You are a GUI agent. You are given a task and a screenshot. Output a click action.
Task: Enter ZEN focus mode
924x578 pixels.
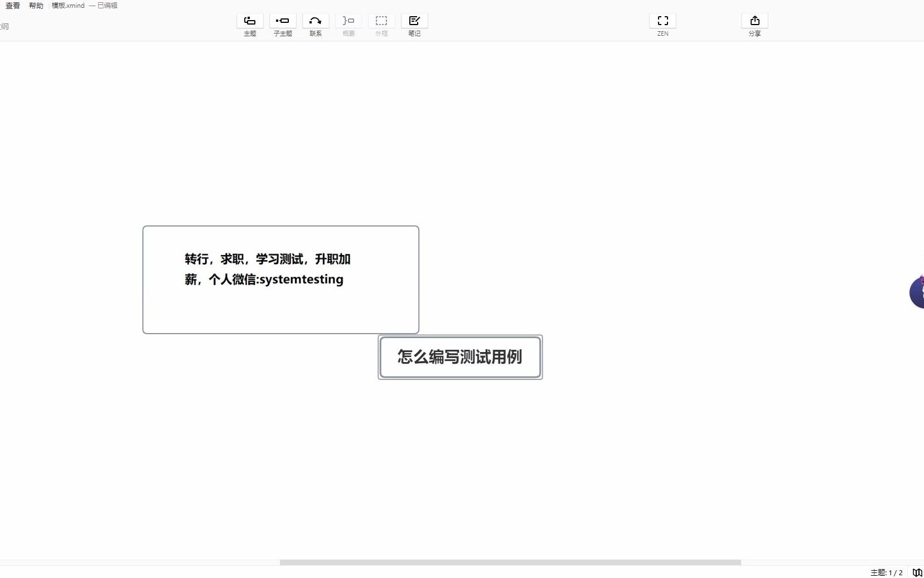[662, 25]
